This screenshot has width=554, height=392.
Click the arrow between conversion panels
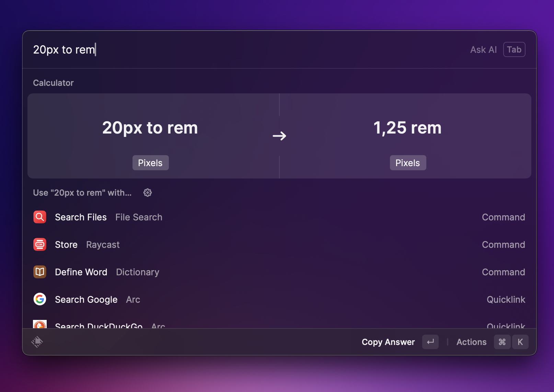(x=279, y=136)
